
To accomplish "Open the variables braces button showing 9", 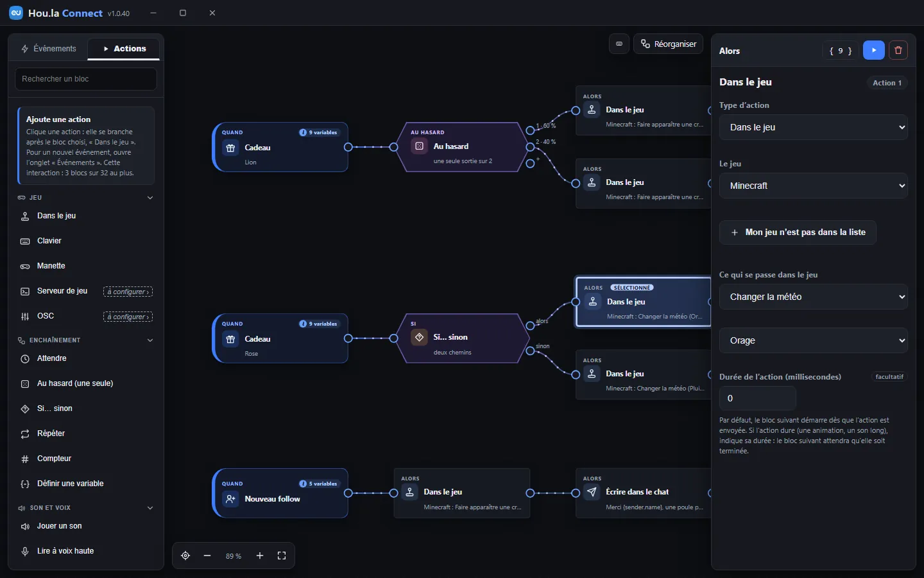I will point(841,51).
